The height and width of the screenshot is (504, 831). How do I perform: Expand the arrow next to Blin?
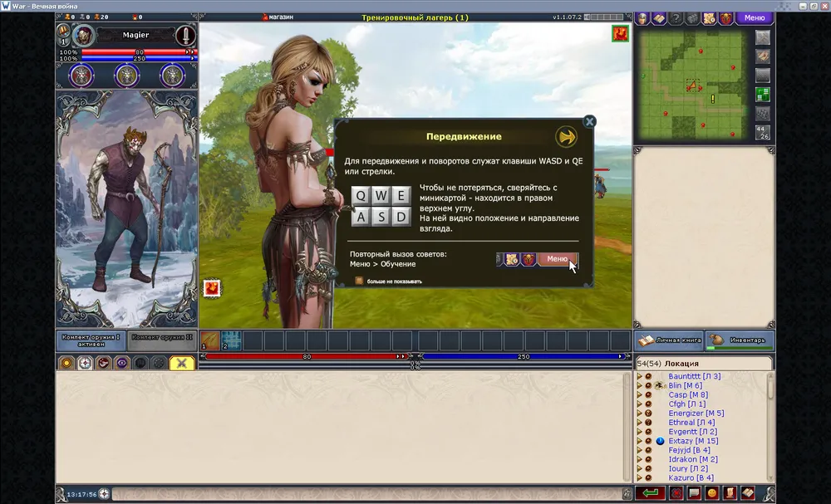coord(639,385)
